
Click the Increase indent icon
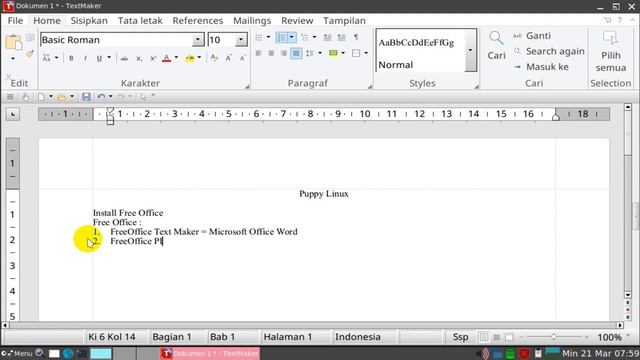(342, 38)
